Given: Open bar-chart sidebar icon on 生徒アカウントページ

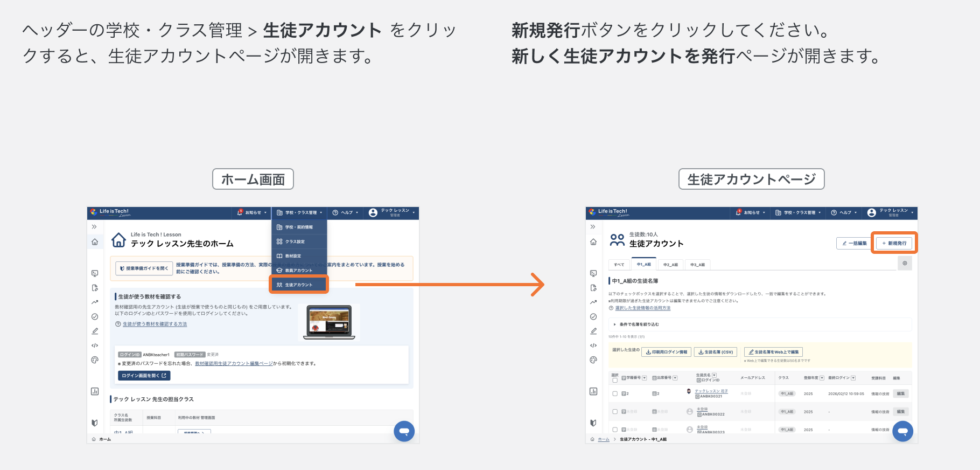Looking at the screenshot, I should 593,391.
